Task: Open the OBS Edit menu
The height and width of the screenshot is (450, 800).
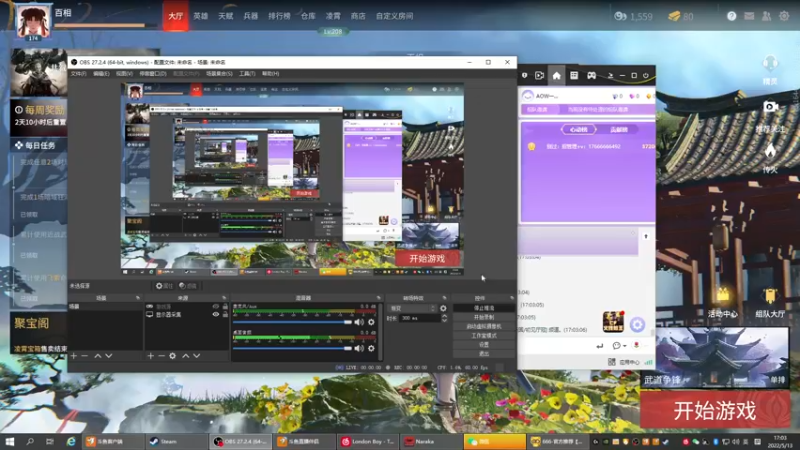Action: [x=101, y=73]
